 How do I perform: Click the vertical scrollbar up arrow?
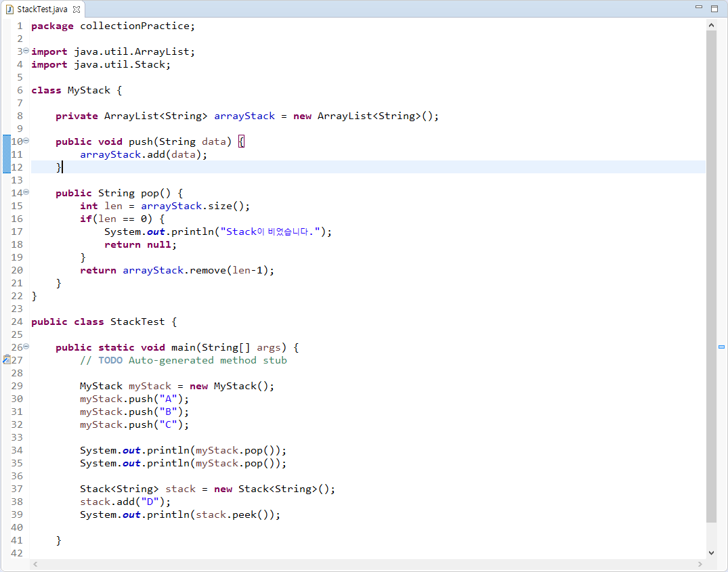711,26
